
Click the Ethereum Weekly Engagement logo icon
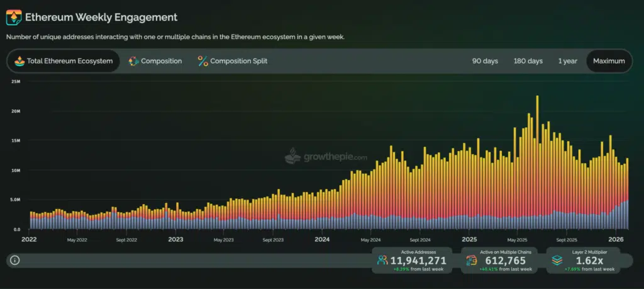click(14, 18)
